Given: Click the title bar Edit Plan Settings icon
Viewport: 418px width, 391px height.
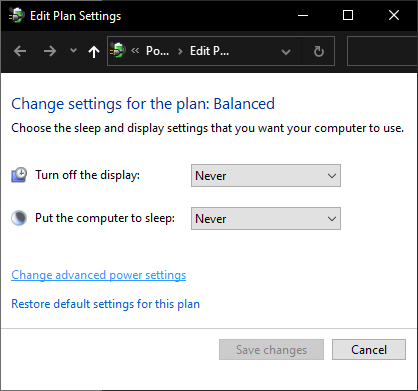Looking at the screenshot, I should (17, 15).
